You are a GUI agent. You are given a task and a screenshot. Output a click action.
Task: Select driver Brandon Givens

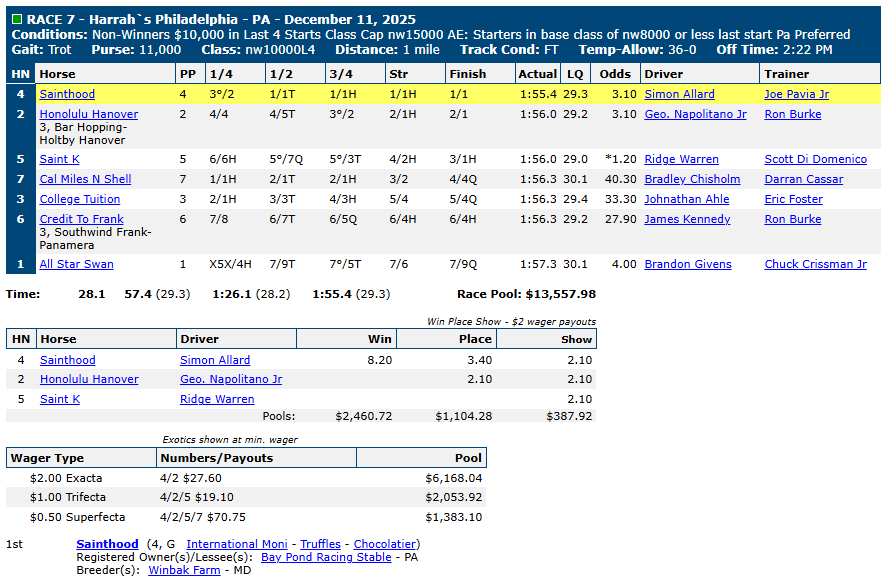[687, 264]
